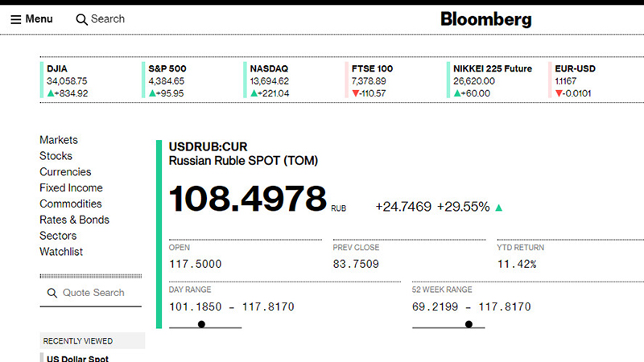Go to Currencies in the sidebar
Screen dimensions: 644x362
point(65,172)
